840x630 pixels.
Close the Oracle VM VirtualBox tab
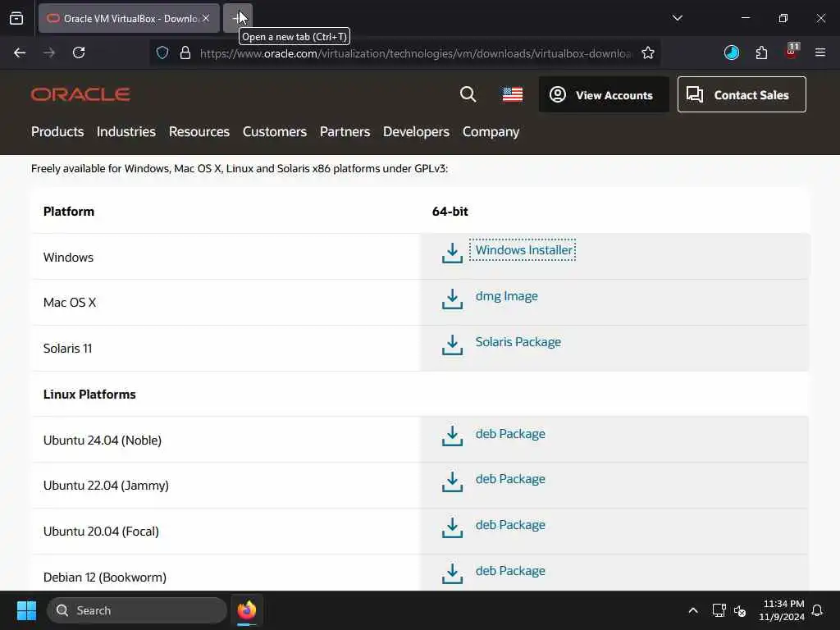click(x=206, y=18)
